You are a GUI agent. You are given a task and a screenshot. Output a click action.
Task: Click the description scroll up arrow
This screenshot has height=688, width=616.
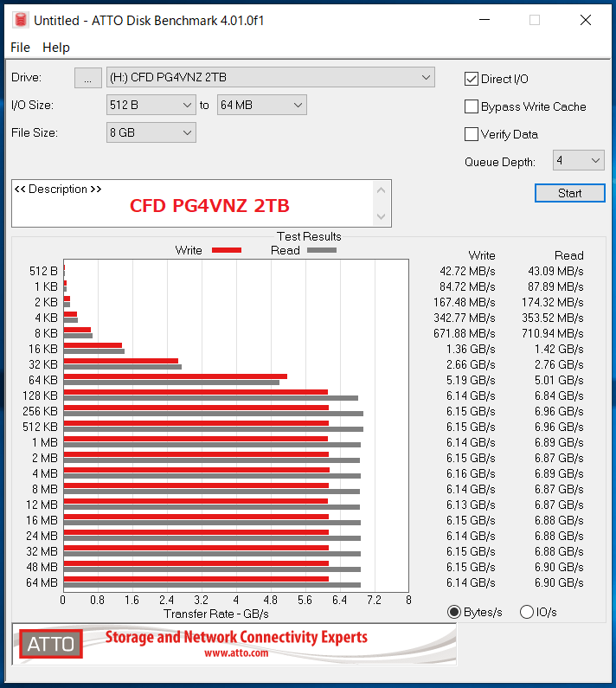[x=381, y=190]
